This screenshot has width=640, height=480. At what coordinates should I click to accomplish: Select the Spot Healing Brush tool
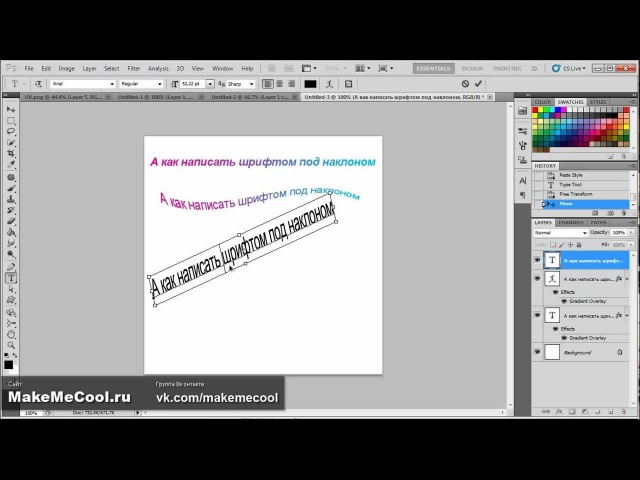tap(11, 178)
